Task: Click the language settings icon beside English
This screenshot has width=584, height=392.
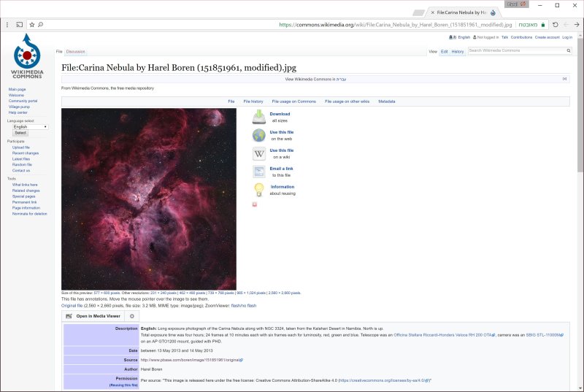Action: [x=453, y=37]
